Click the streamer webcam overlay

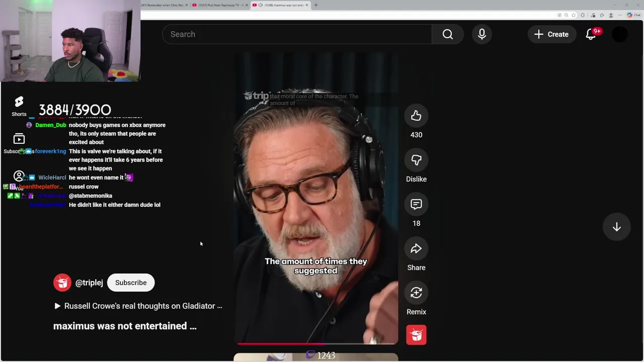[x=70, y=41]
